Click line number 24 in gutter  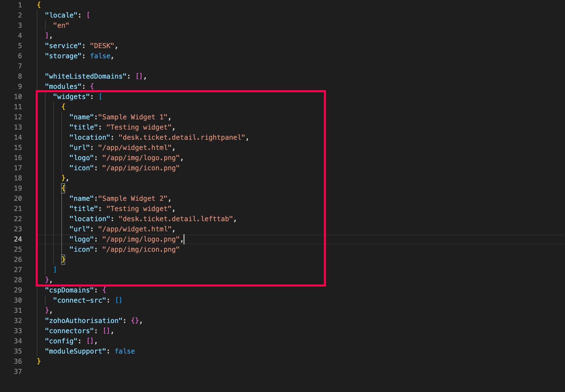(x=18, y=239)
